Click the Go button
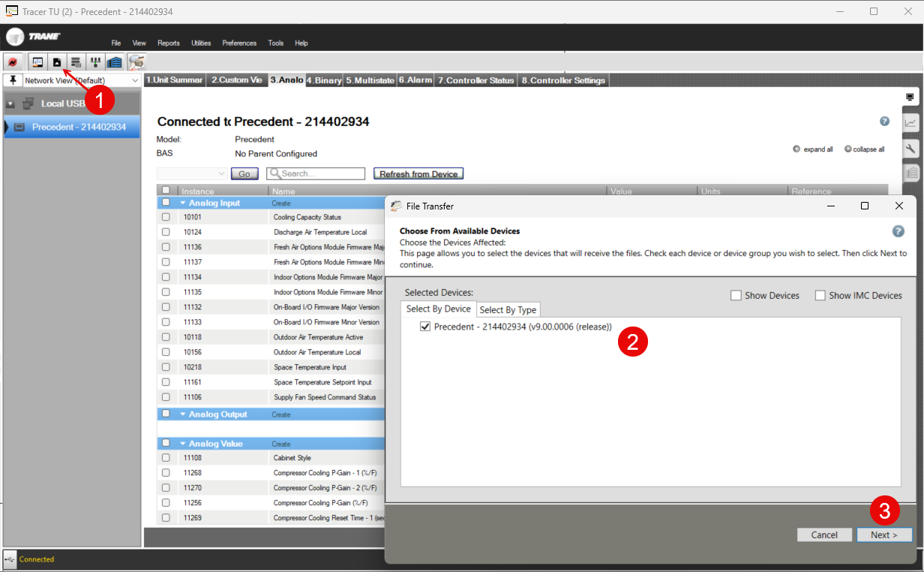Image resolution: width=924 pixels, height=572 pixels. 244,173
